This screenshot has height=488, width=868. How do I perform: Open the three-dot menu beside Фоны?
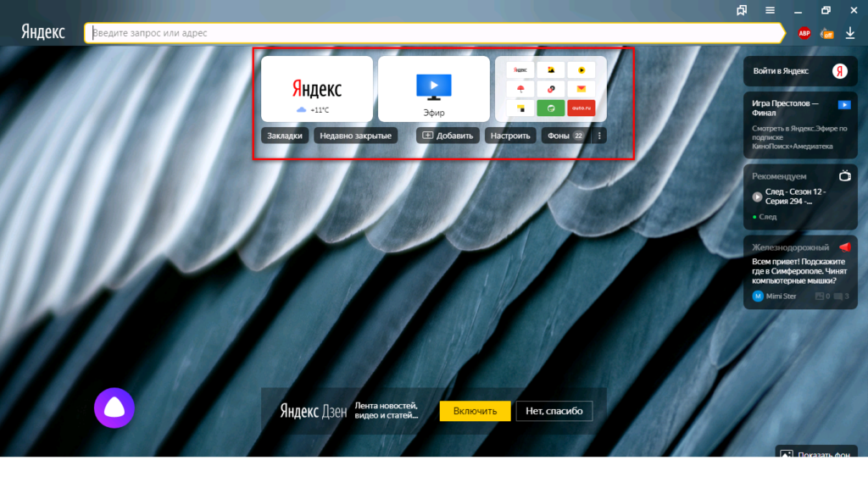pos(599,136)
